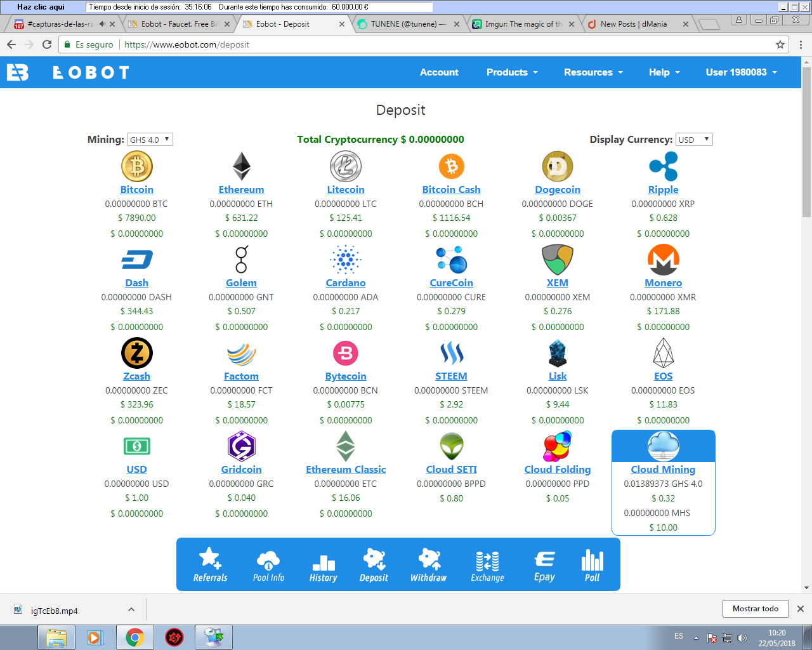Click the Bitcoin Cash orange icon
This screenshot has width=812, height=650.
(452, 166)
